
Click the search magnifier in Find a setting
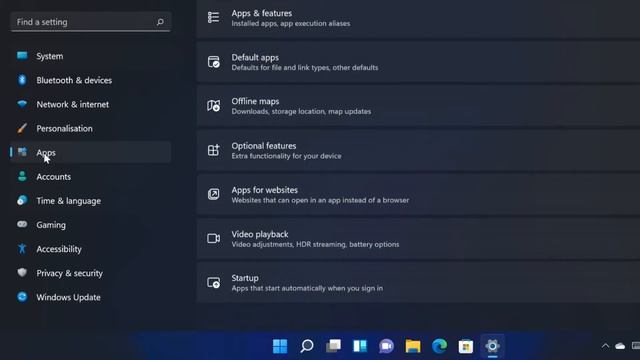(x=160, y=22)
